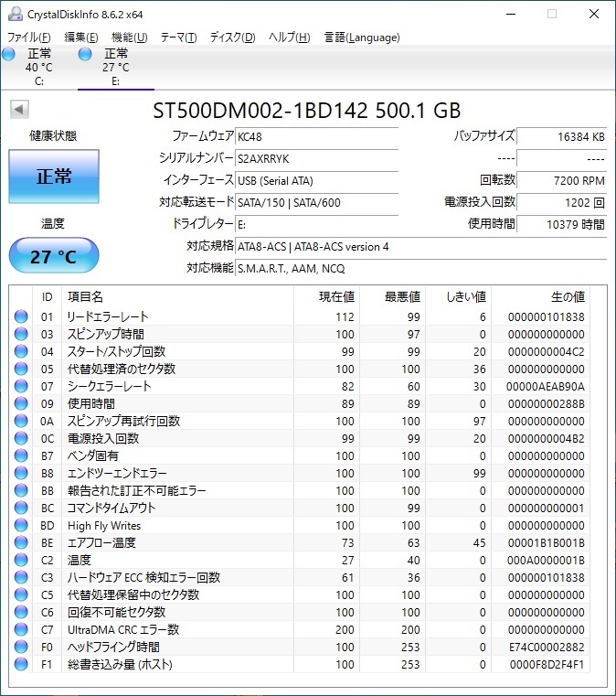
Task: Click the ATA8-ACS standard field
Action: (x=420, y=246)
